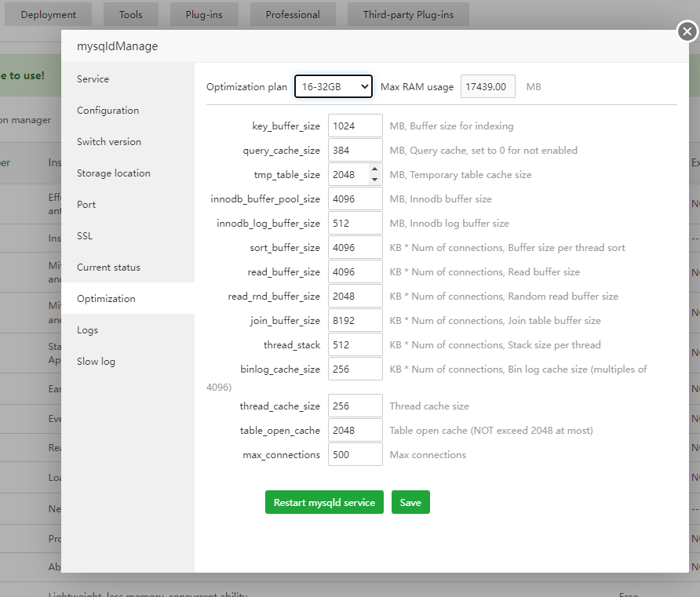Focus the innodb_buffer_pool_size field
The height and width of the screenshot is (597, 700).
355,198
